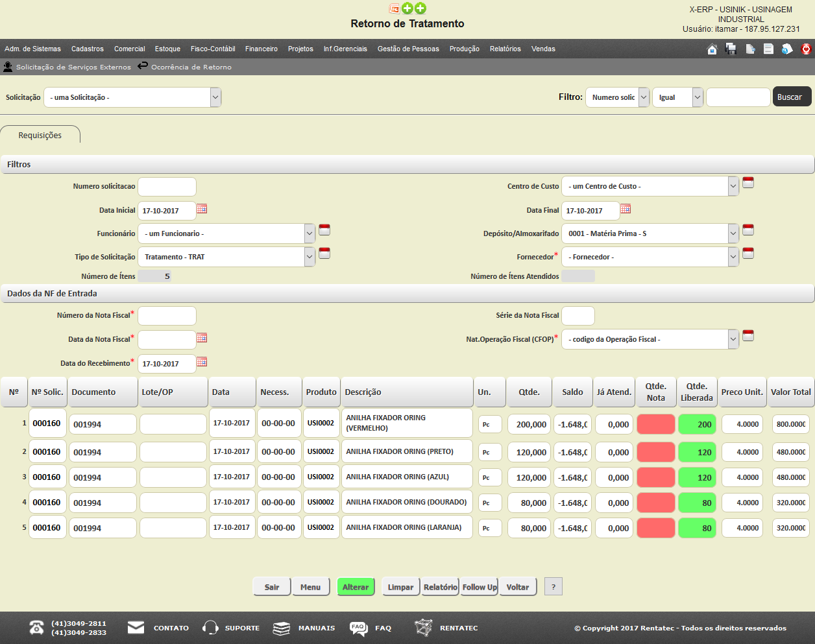Click the red icon next to Depósito/Almoxarifado

748,230
